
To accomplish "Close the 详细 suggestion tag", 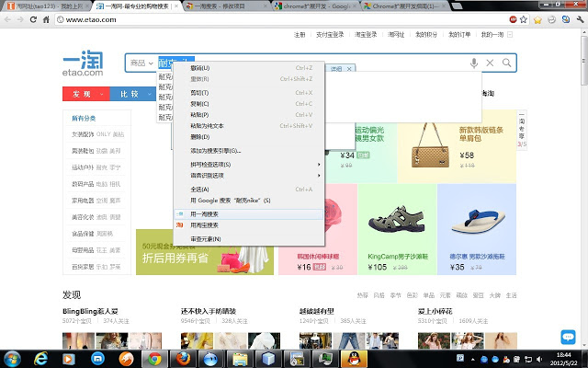I will (x=349, y=69).
